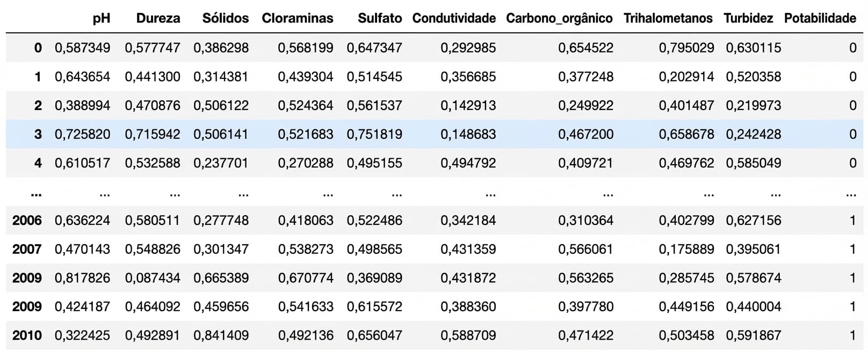
Task: Click Carbono_orgânico value 0,654522
Action: (x=585, y=48)
